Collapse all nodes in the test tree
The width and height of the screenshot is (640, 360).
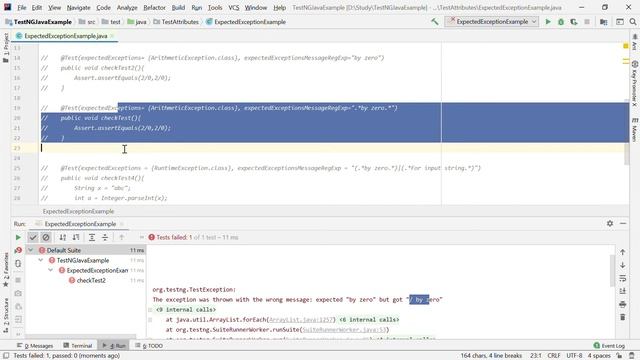105,237
